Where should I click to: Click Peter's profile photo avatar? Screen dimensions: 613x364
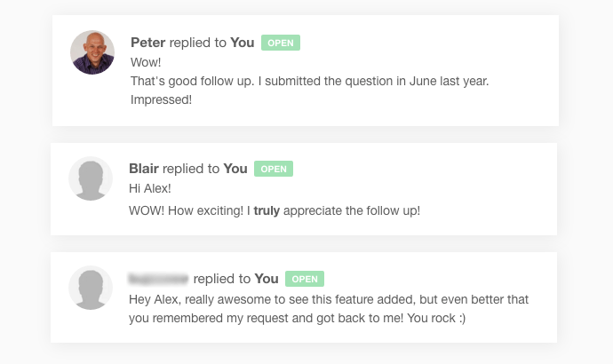92,52
